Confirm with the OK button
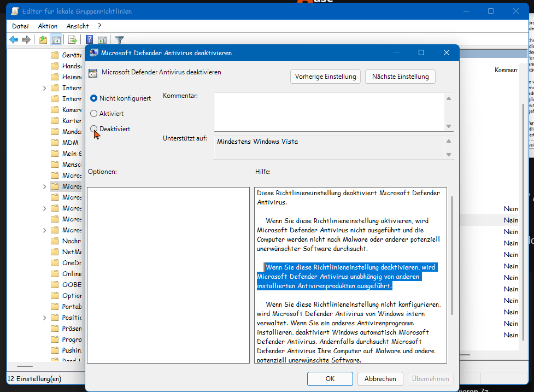The image size is (534, 392). [330, 379]
